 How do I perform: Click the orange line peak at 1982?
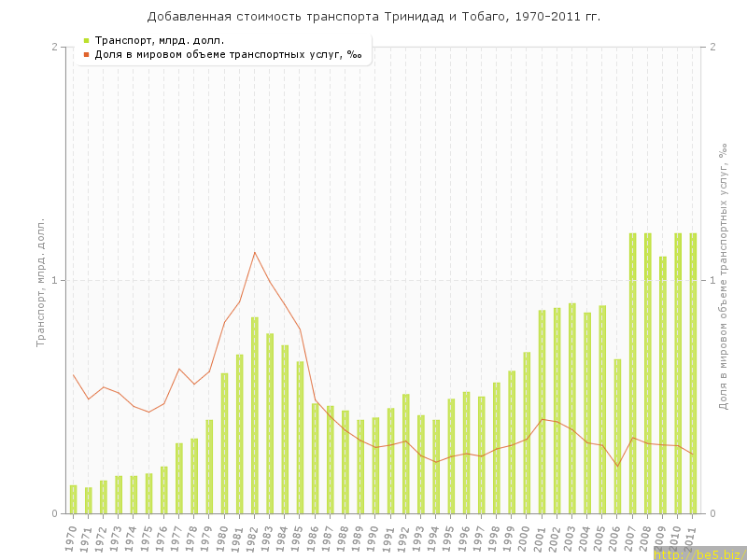[255, 252]
